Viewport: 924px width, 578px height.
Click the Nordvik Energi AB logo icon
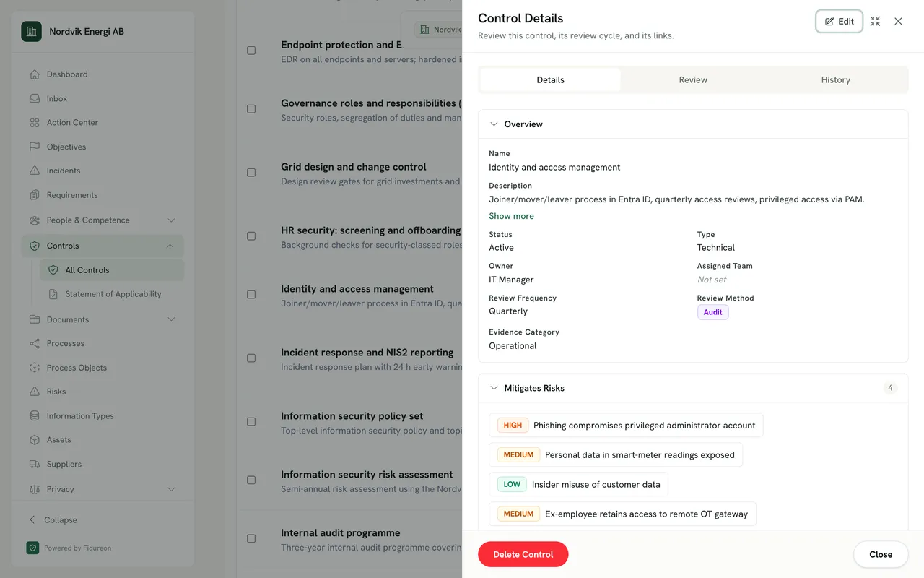31,31
